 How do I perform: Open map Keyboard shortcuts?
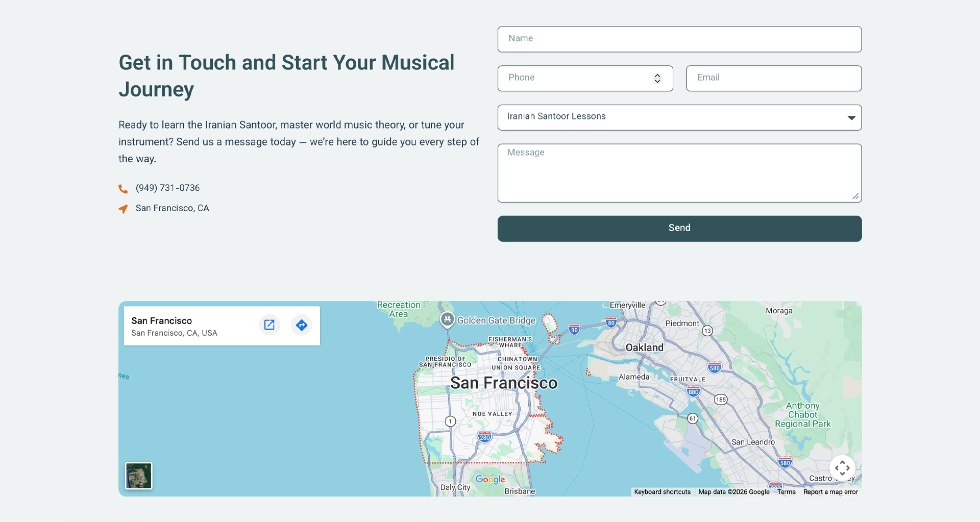click(662, 492)
